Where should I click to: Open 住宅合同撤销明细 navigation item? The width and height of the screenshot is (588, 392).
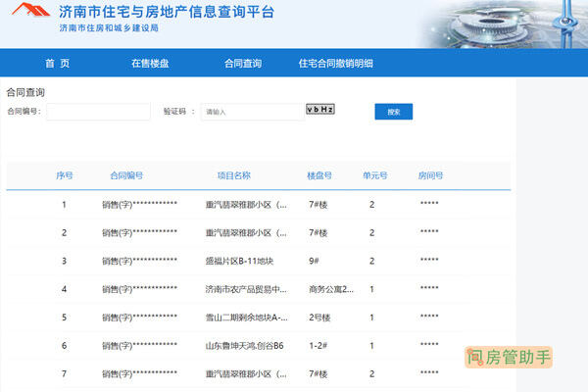click(335, 64)
